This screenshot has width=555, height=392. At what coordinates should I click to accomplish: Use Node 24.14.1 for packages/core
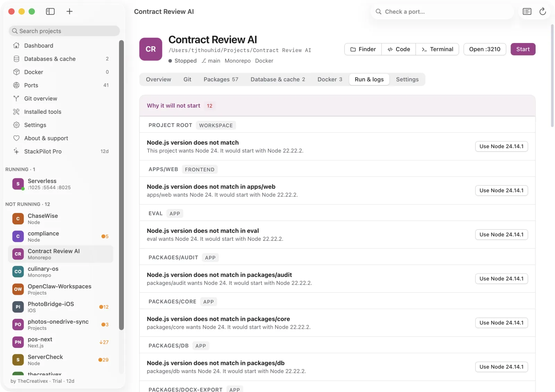(x=502, y=323)
